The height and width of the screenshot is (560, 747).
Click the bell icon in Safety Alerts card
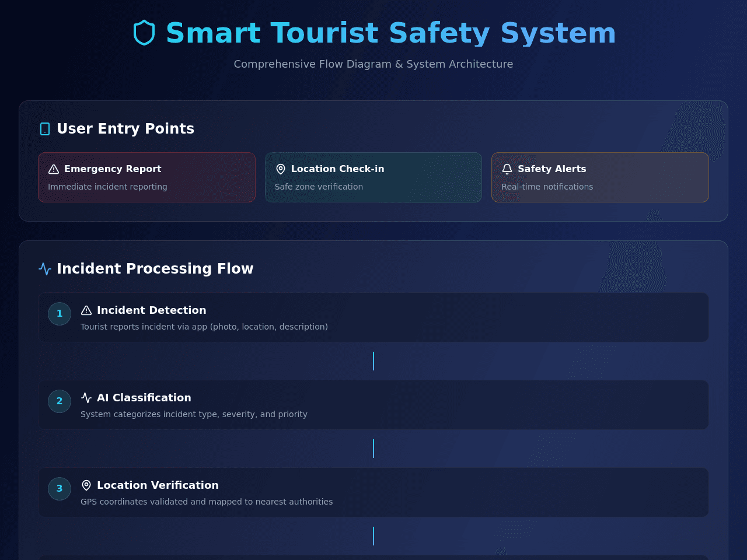coord(507,169)
